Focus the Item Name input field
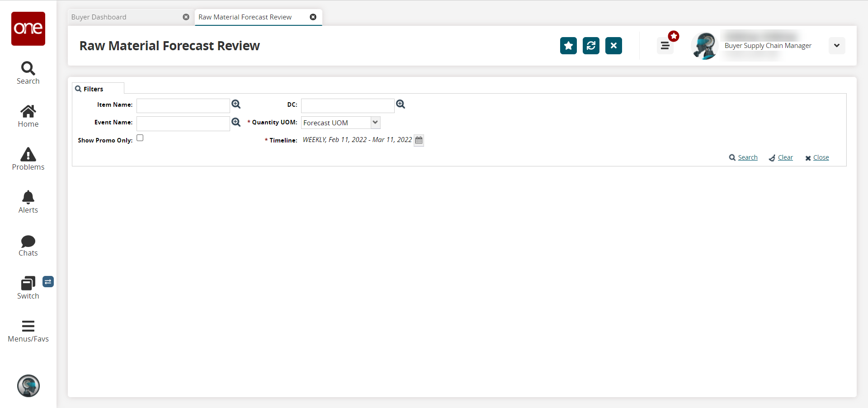This screenshot has width=868, height=408. point(183,106)
